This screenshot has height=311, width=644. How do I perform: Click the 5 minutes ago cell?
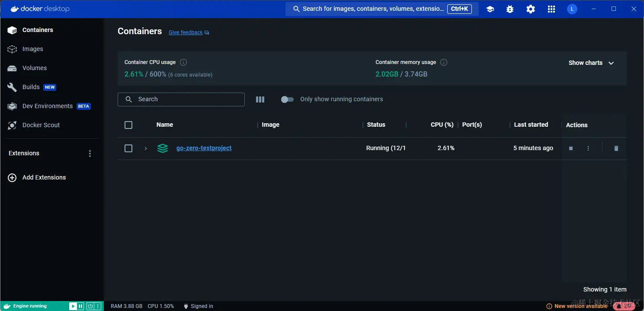click(533, 148)
